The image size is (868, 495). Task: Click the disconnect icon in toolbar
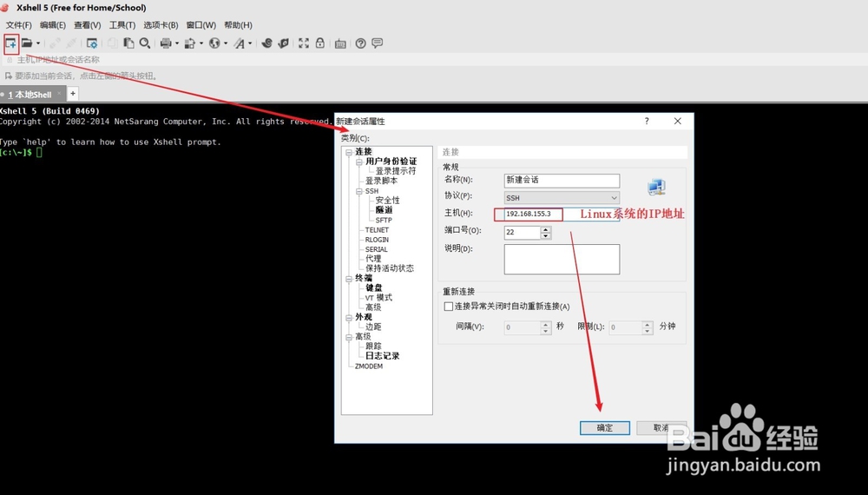[71, 43]
